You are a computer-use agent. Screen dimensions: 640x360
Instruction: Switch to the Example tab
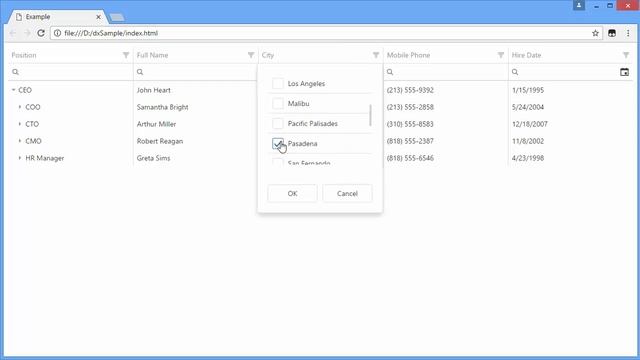(x=57, y=17)
